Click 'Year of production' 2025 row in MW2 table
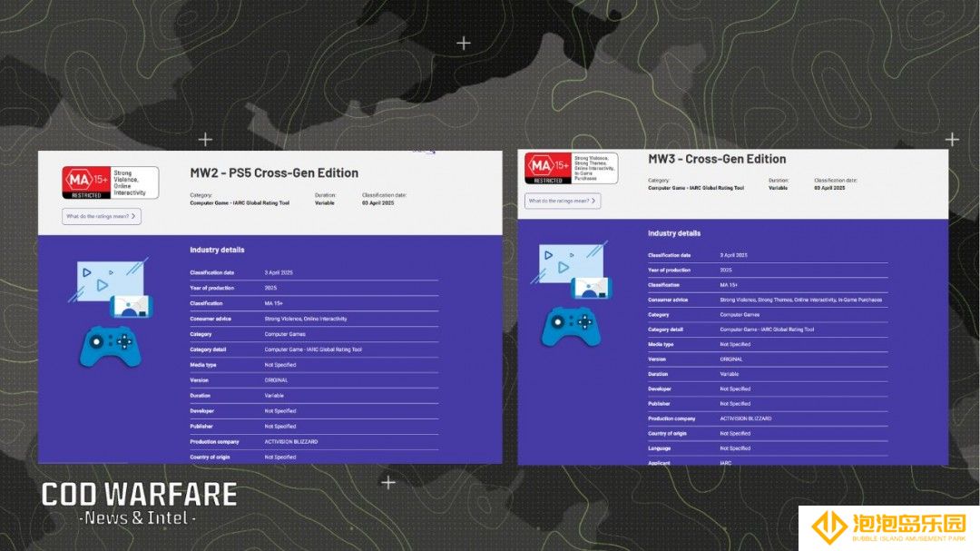 (x=314, y=289)
